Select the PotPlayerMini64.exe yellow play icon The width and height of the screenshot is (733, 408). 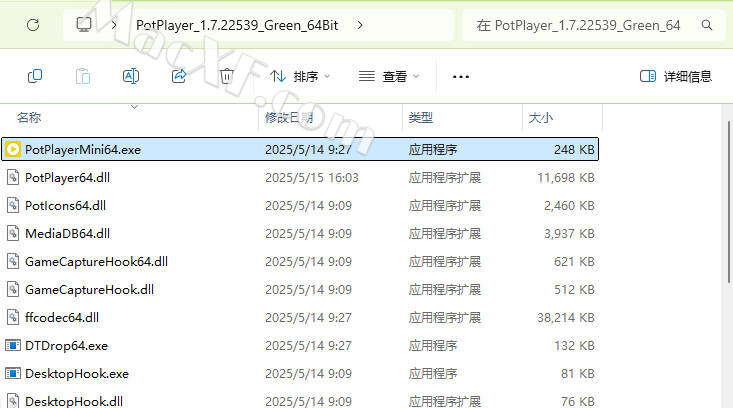click(13, 149)
